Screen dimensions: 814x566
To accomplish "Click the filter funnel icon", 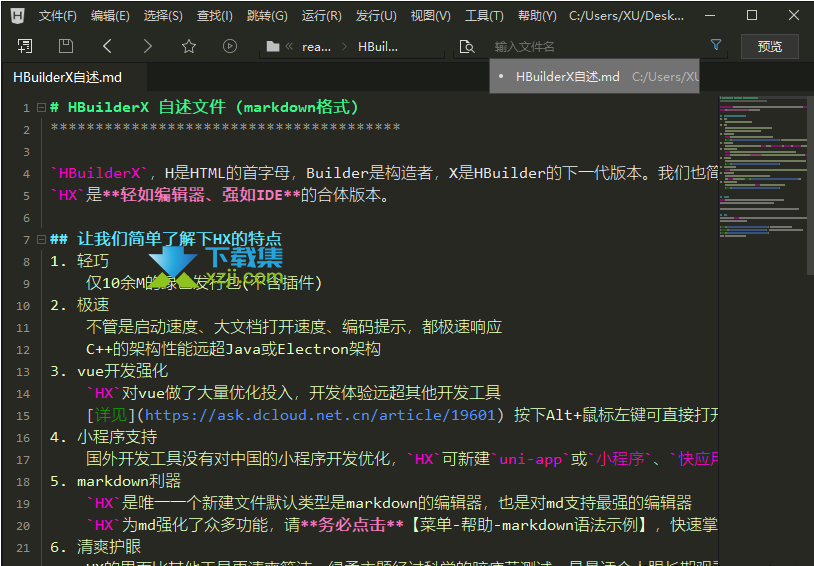I will pos(716,45).
